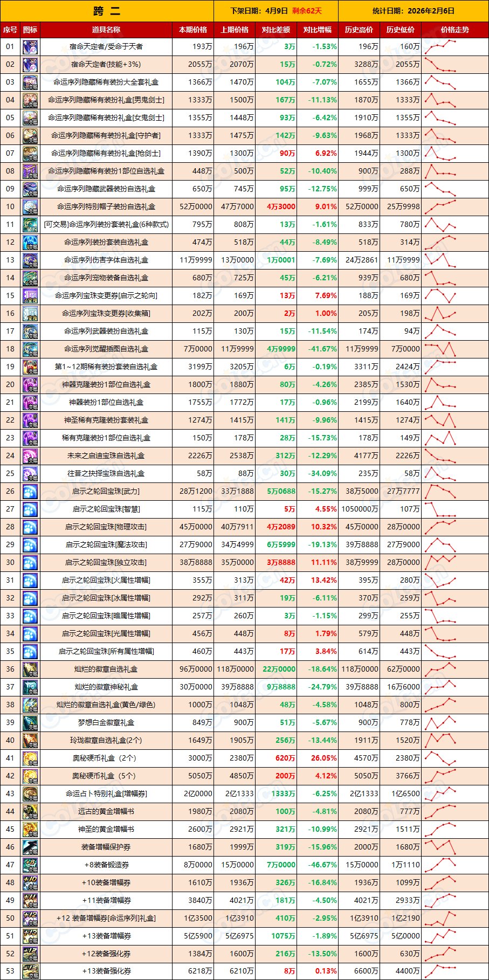Viewport: 489px width, 980px height.
Task: Click the 历史高价 column header
Action: pos(359,30)
